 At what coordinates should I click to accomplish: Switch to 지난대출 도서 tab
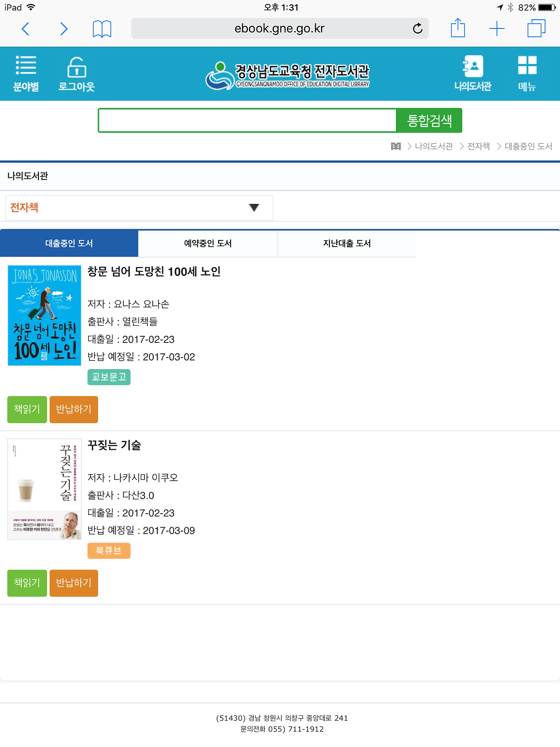click(x=347, y=243)
